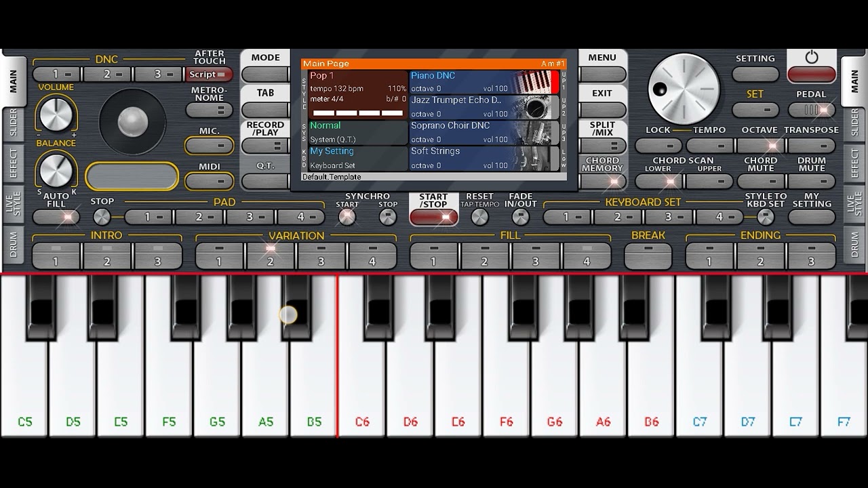Click the Q.T. button

[265, 181]
